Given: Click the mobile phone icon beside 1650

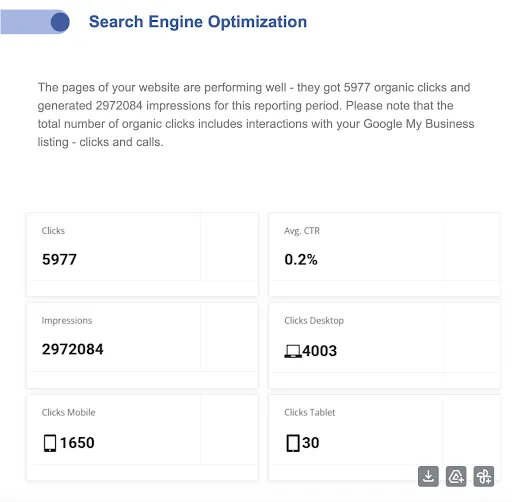Looking at the screenshot, I should coord(50,443).
